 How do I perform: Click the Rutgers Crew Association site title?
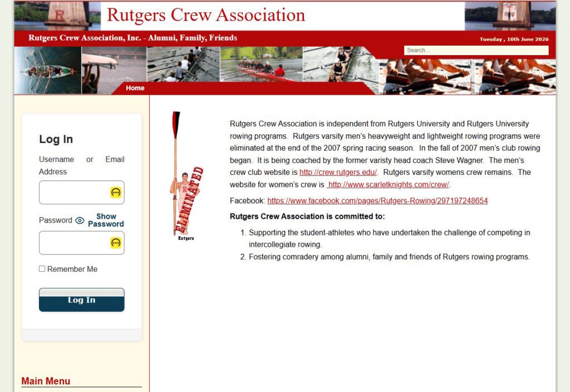click(x=206, y=15)
